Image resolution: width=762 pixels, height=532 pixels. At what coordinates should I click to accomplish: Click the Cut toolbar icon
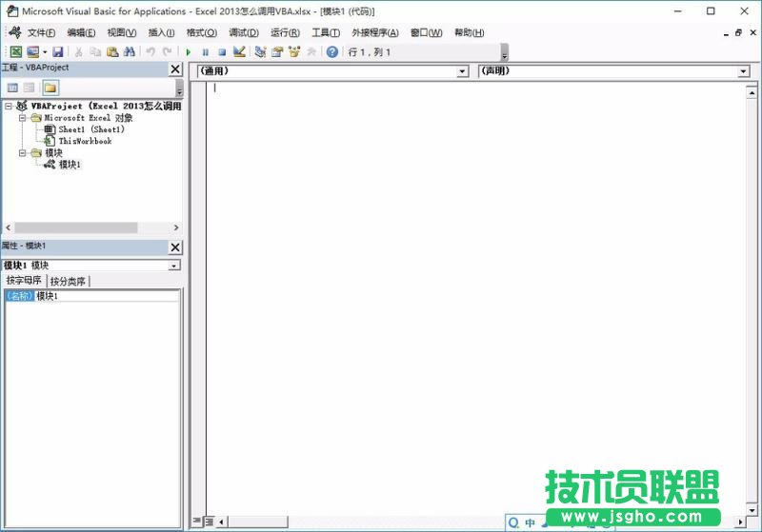[78, 51]
